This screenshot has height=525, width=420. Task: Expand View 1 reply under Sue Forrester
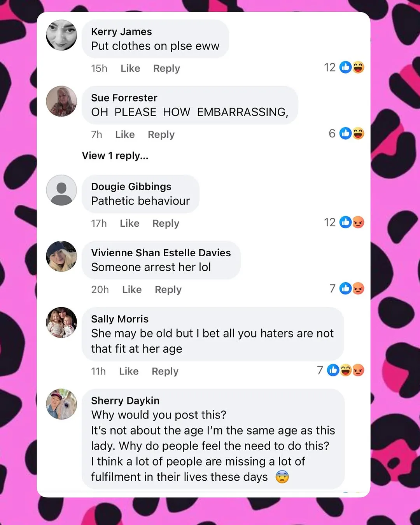115,156
